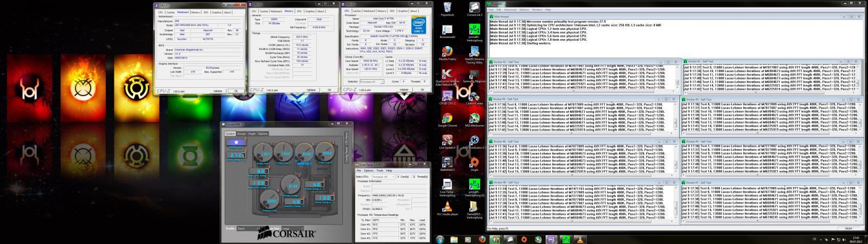
Task: Launch MSI Kombustor 2.5 desktop icon
Action: [x=474, y=142]
